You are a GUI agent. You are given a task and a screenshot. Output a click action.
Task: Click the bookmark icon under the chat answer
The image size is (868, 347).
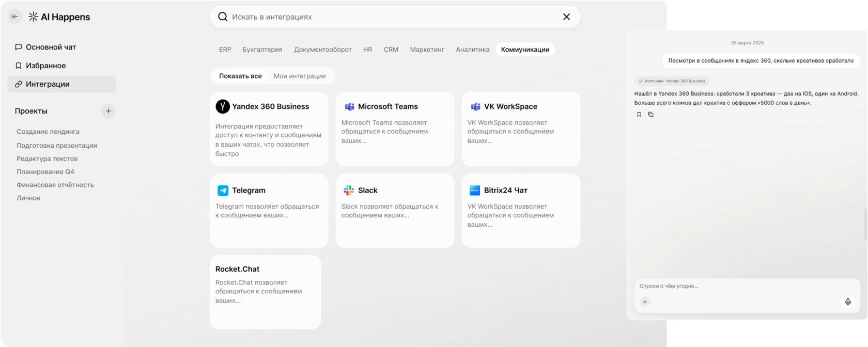[639, 115]
